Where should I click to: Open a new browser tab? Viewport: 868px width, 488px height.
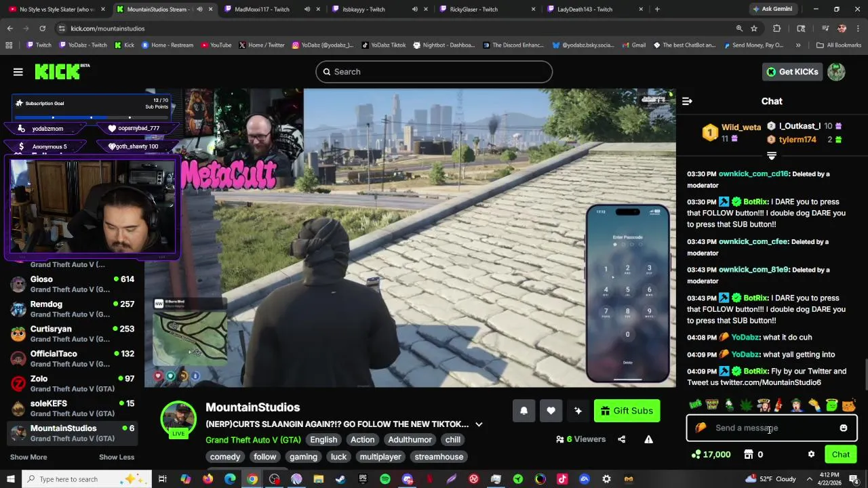coord(657,9)
